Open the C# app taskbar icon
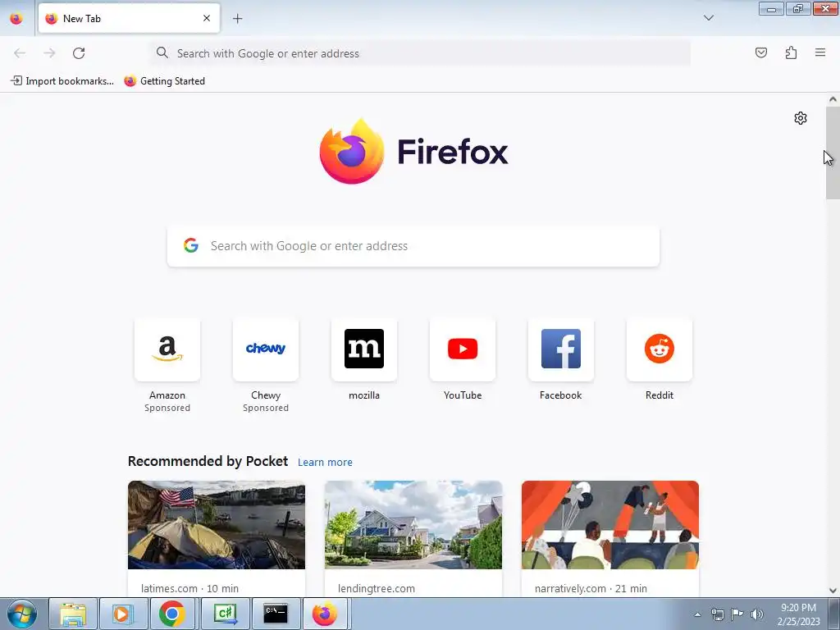The image size is (840, 630). 225,614
